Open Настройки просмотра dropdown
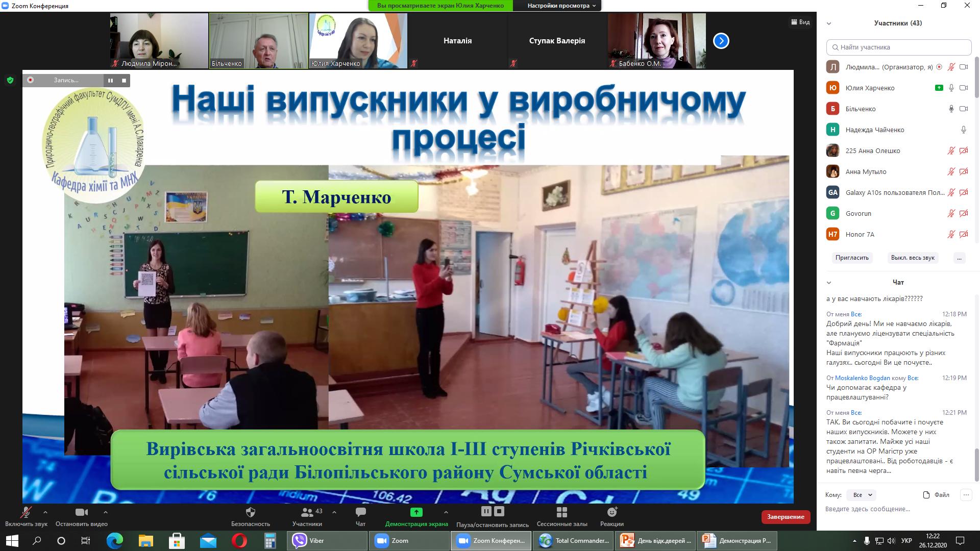The width and height of the screenshot is (980, 551). coord(561,6)
